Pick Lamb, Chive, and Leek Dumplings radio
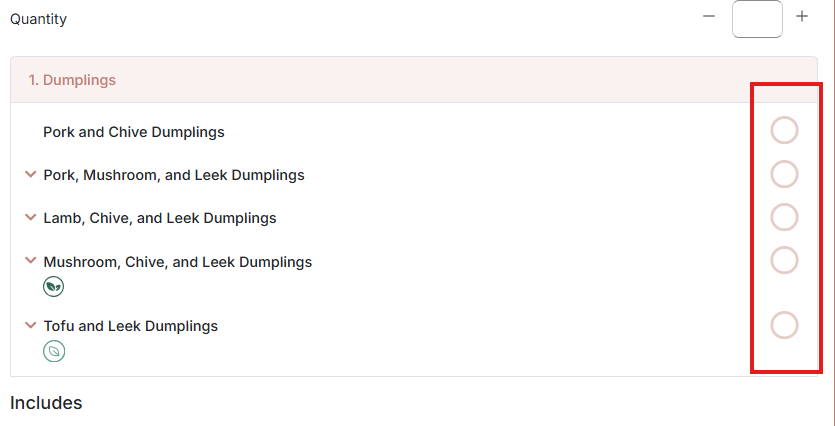835x426 pixels. (x=784, y=217)
